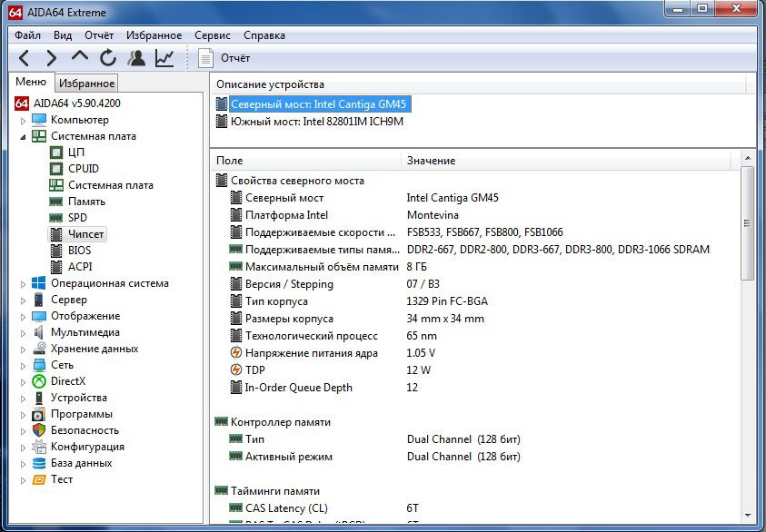
Task: Click the scroll down arrow of the details list
Action: click(748, 516)
